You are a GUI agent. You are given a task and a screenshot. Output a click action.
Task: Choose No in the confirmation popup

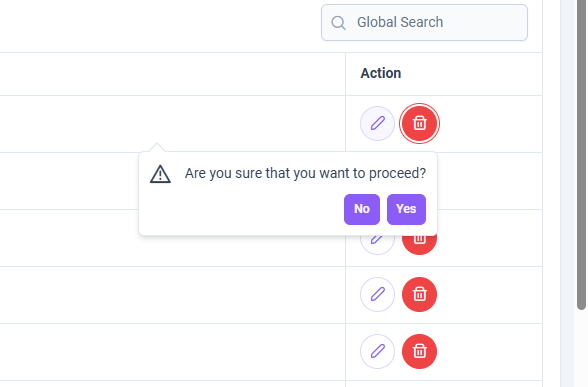[362, 209]
